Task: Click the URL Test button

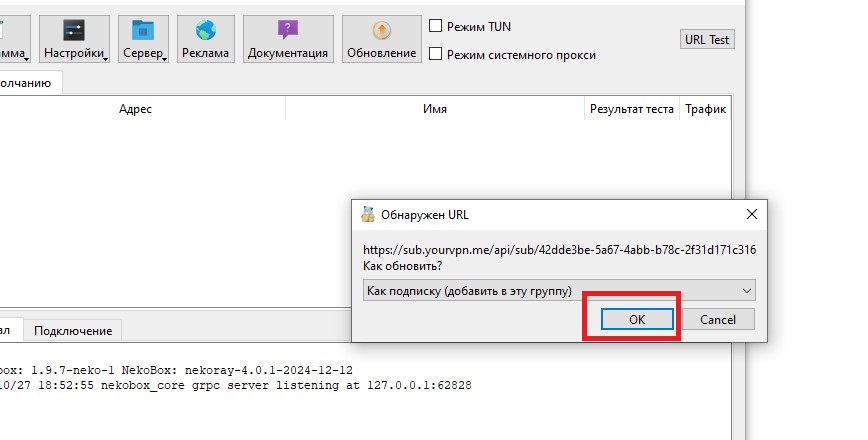Action: click(x=707, y=40)
